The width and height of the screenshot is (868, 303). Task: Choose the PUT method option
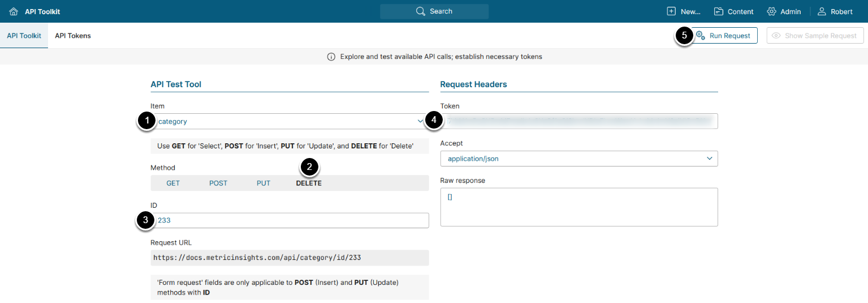tap(264, 183)
